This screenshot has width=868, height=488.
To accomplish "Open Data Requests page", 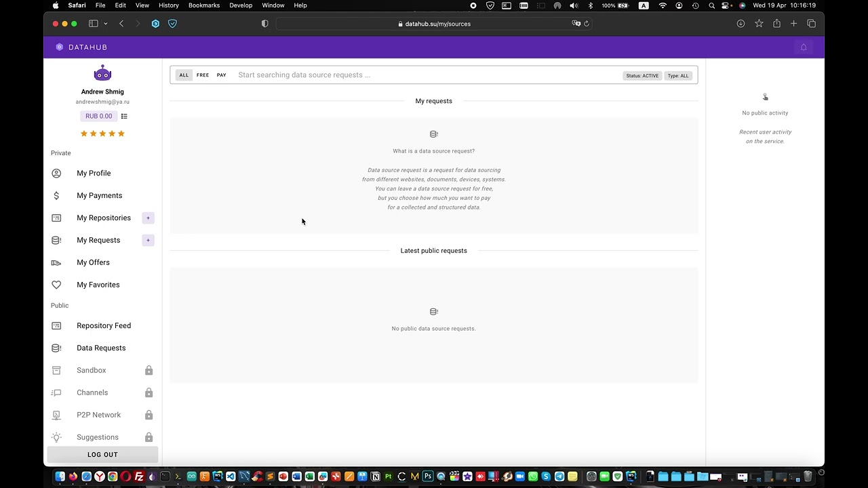I will [x=102, y=348].
